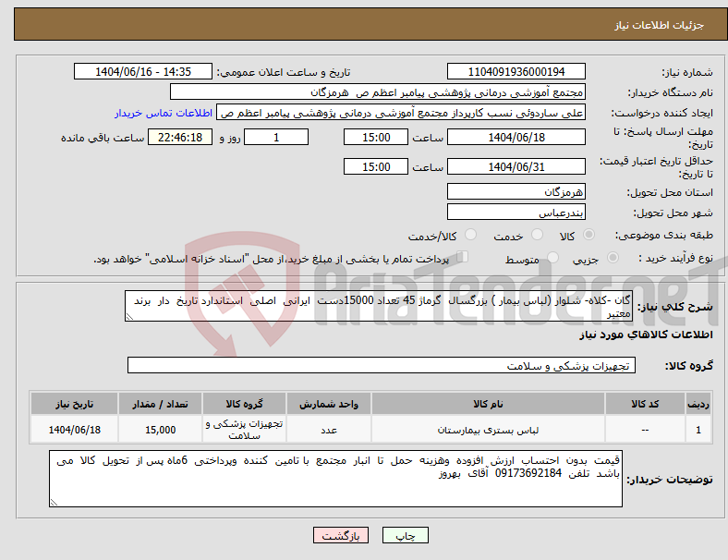Select the خدمت radio button
This screenshot has height=560, width=728.
(537, 235)
